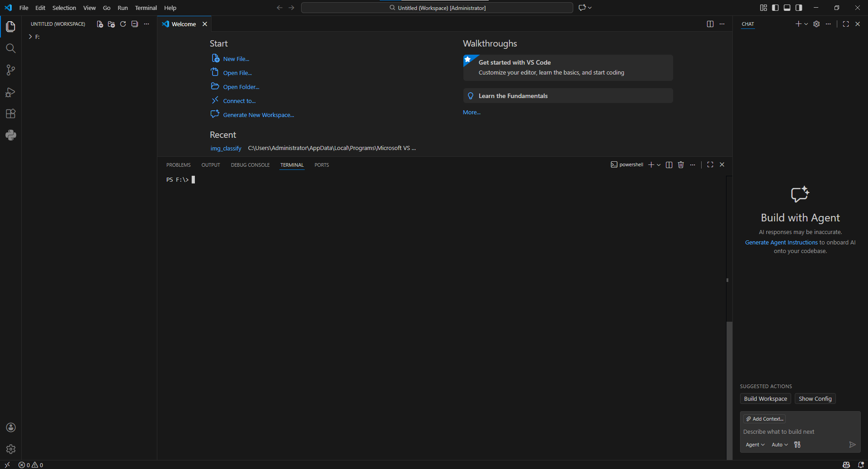
Task: Open configure tools icon in chat input
Action: [x=797, y=445]
